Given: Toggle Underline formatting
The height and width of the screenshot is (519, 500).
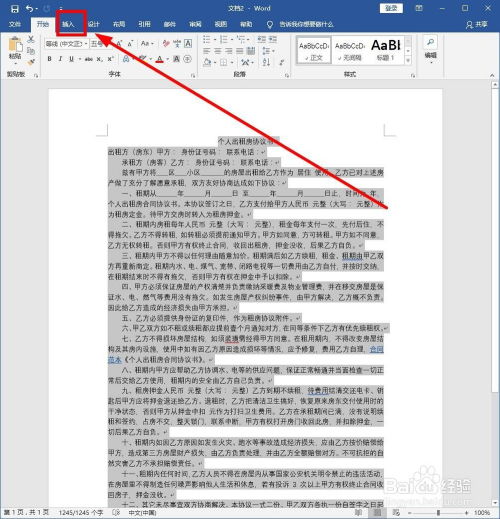Looking at the screenshot, I should click(x=71, y=59).
